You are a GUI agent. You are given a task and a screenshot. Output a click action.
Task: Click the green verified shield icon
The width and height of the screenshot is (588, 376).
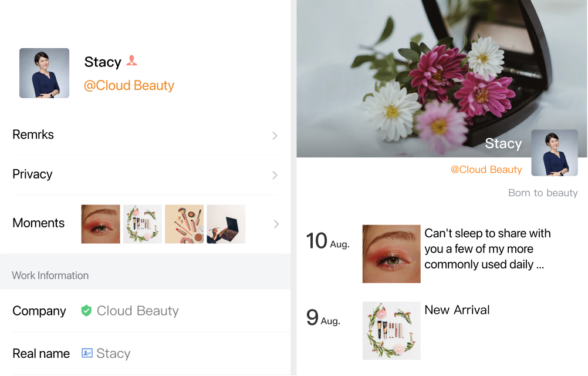coord(86,311)
